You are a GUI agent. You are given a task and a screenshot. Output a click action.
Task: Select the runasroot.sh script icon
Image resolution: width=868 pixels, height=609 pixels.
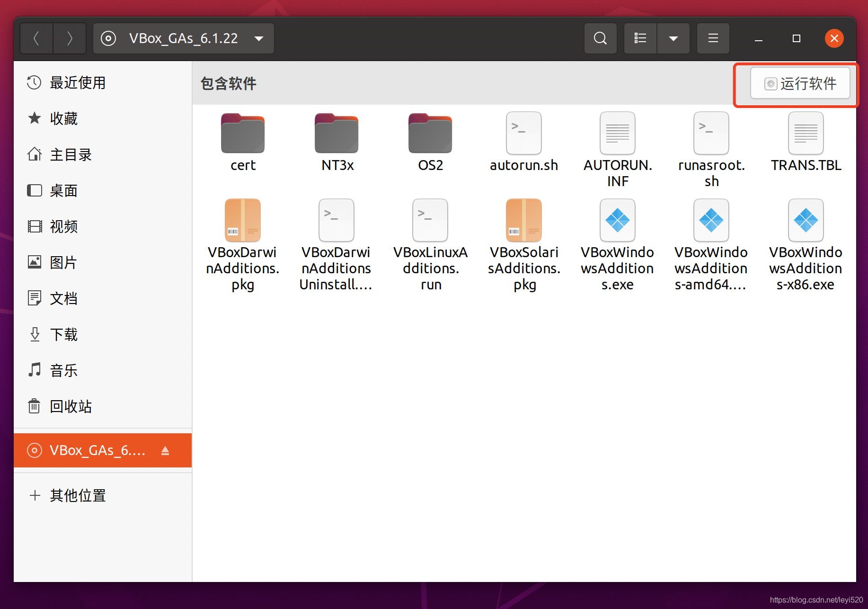click(711, 133)
